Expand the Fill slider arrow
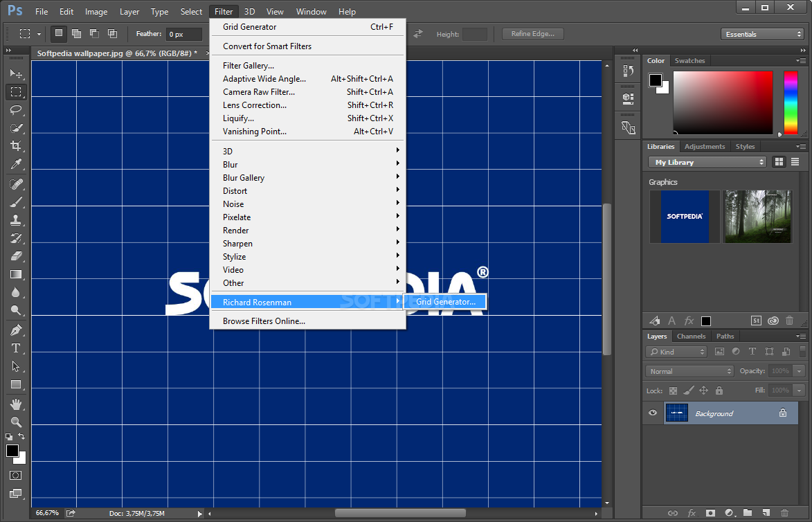Viewport: 812px width, 522px height. click(799, 390)
